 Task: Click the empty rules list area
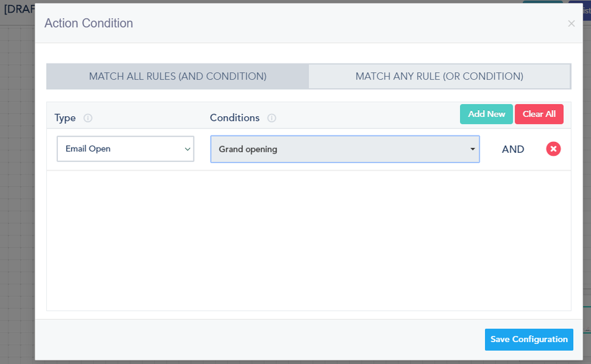(308, 241)
